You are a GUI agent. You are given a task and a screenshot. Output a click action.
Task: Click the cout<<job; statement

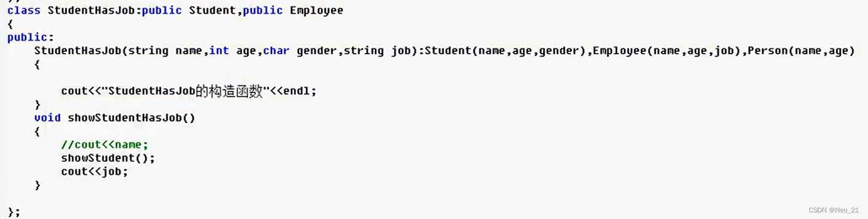coord(94,171)
